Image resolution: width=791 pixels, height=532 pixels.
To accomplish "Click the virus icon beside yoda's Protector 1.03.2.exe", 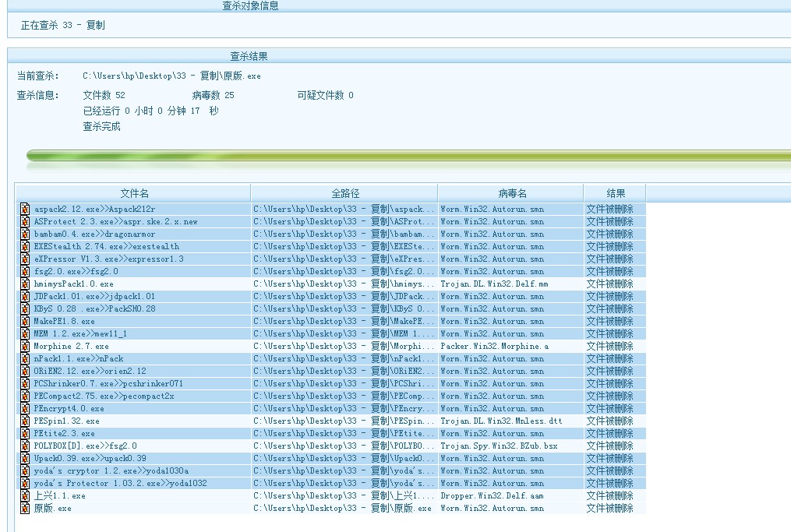I will [x=25, y=483].
